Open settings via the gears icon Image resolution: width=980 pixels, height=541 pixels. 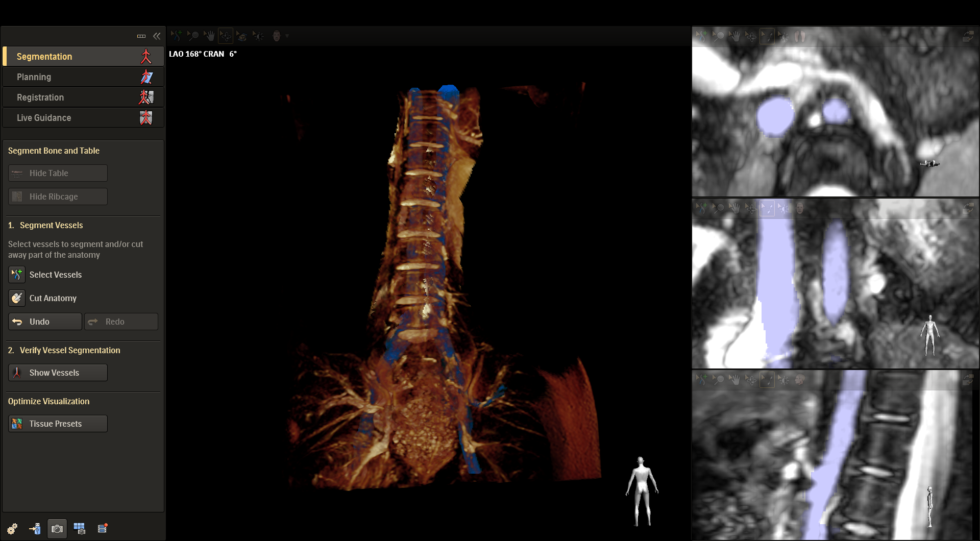click(x=12, y=529)
